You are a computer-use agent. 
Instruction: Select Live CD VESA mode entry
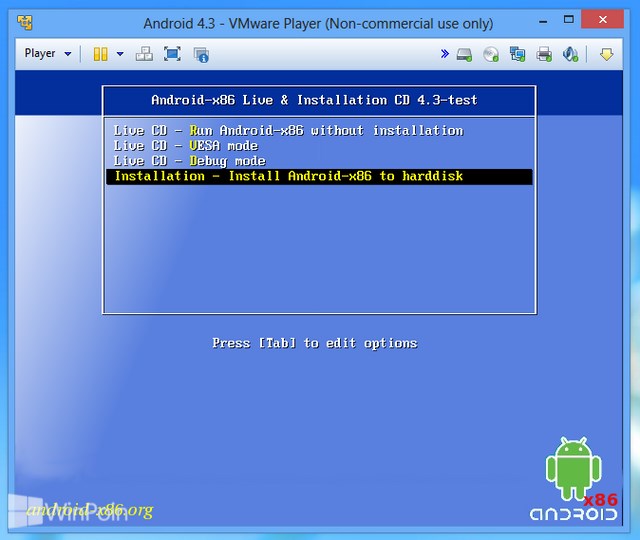pyautogui.click(x=186, y=146)
